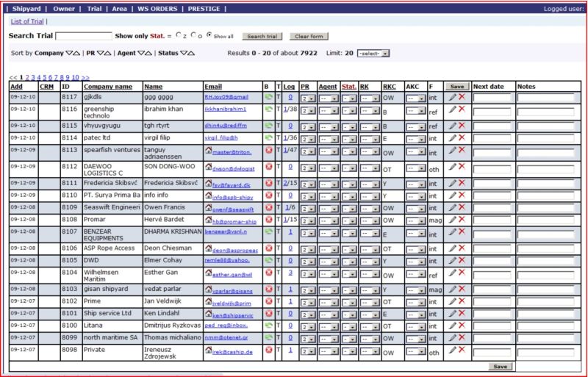Click red B icon in gisan shipyard row
The width and height of the screenshot is (588, 377).
268,289
